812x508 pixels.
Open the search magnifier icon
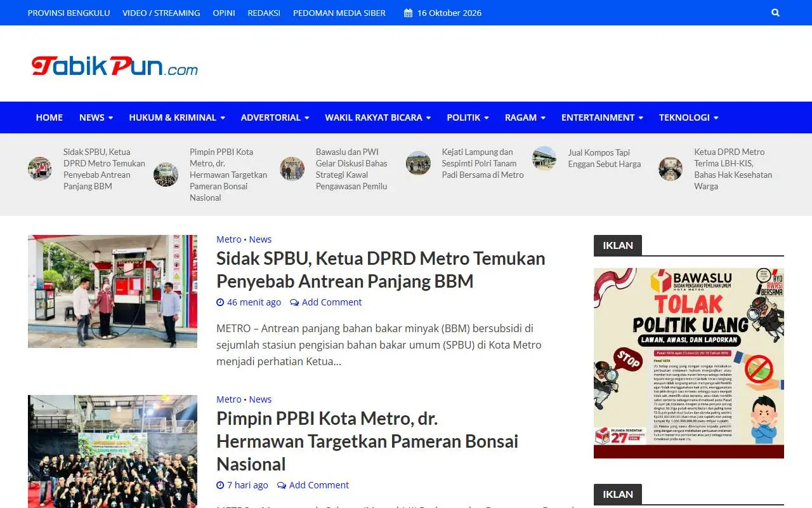(775, 13)
